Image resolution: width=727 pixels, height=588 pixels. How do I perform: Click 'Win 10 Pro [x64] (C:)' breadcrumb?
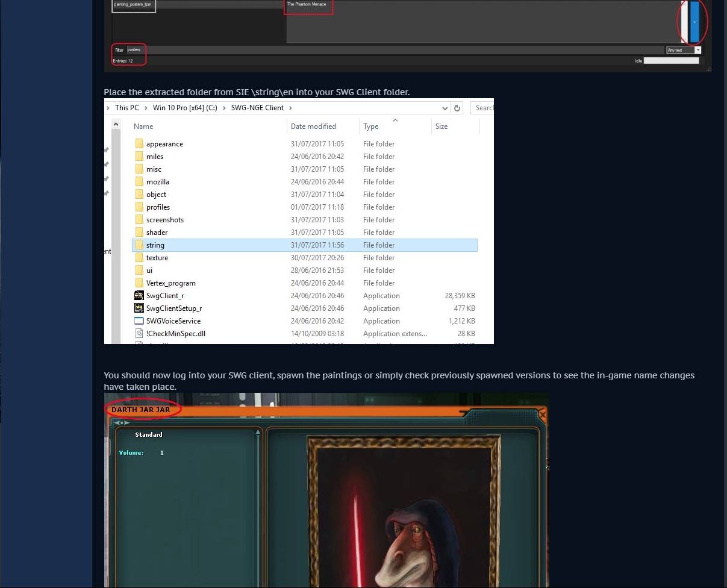pos(185,108)
